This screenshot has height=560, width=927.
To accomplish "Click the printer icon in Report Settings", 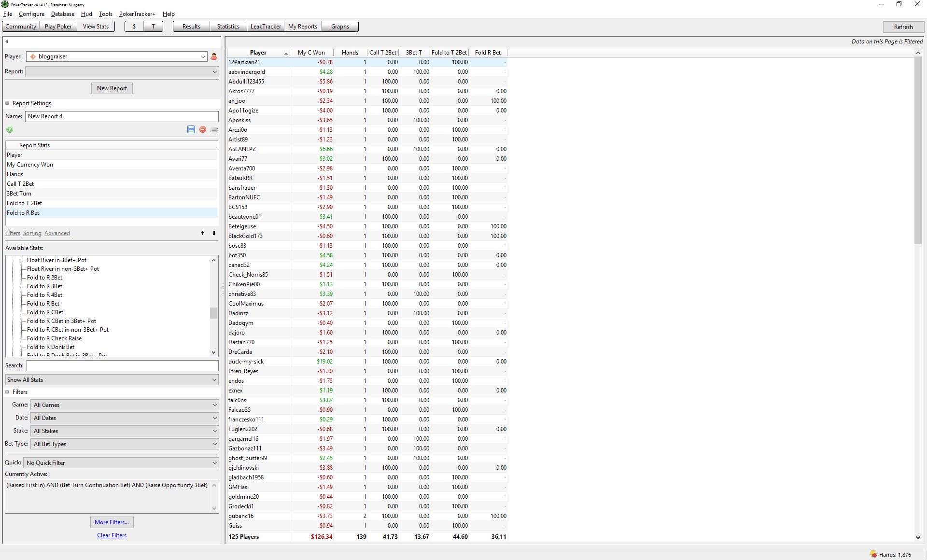I will pos(214,129).
